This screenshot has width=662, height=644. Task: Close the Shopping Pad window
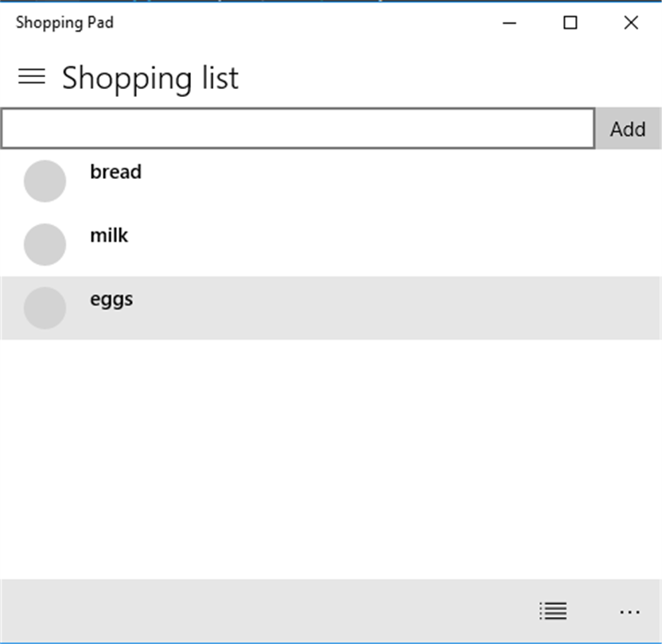point(631,23)
